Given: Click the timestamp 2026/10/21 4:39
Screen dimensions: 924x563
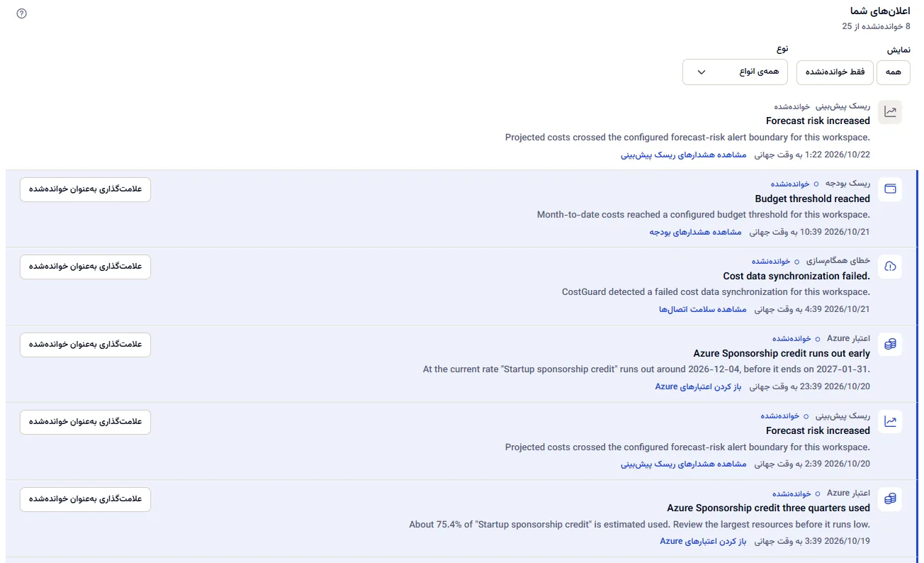Looking at the screenshot, I should point(812,309).
